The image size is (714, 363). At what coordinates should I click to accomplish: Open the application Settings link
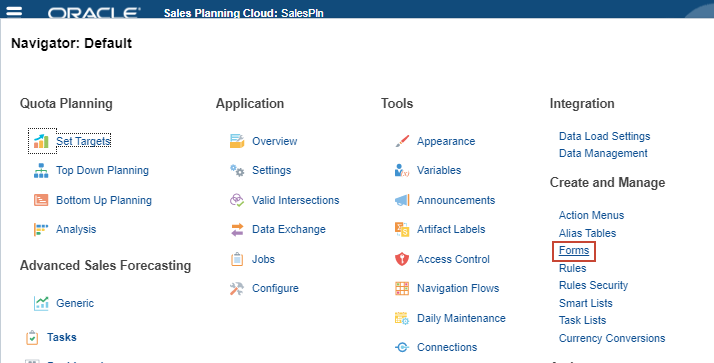pyautogui.click(x=272, y=170)
